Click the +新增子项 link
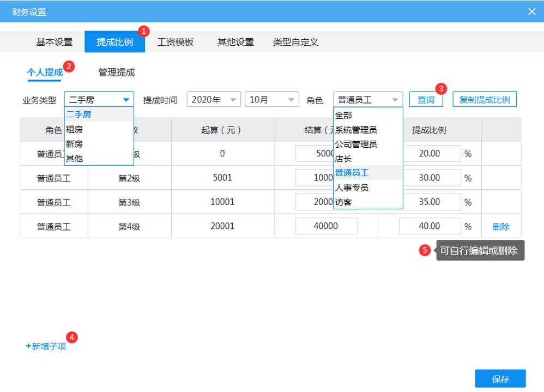Image resolution: width=544 pixels, height=392 pixels. (x=46, y=346)
